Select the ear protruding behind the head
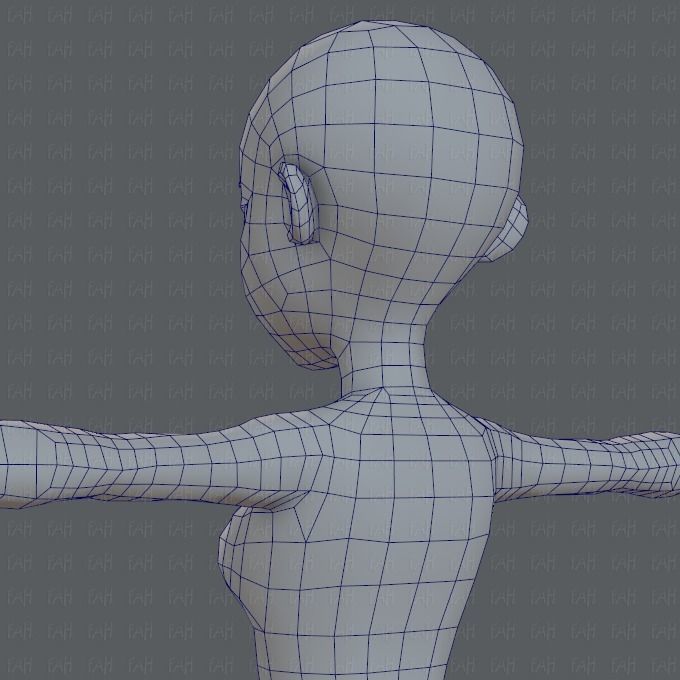680x680 pixels. [508, 229]
